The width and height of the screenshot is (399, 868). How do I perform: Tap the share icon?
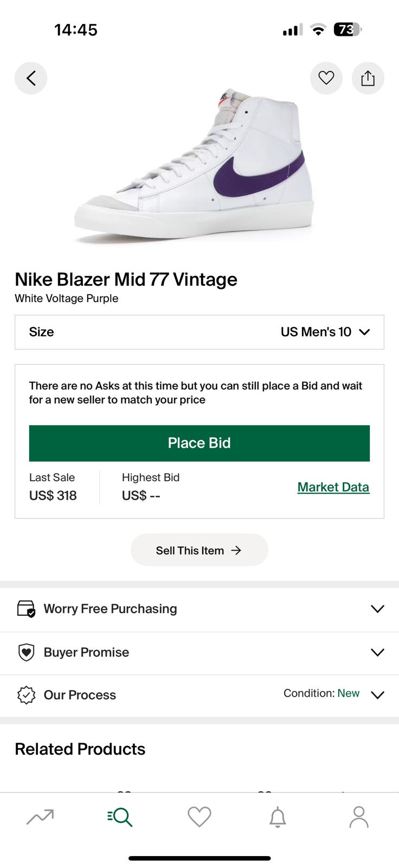[x=368, y=78]
